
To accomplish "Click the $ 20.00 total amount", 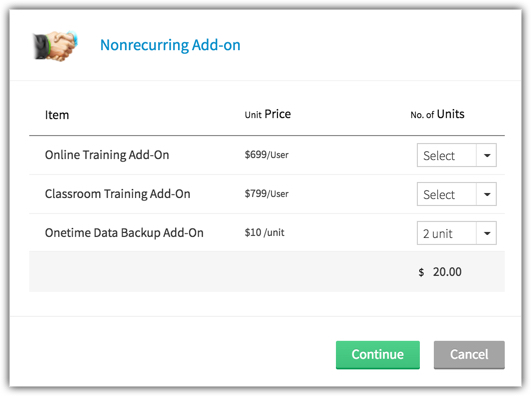I will point(440,272).
